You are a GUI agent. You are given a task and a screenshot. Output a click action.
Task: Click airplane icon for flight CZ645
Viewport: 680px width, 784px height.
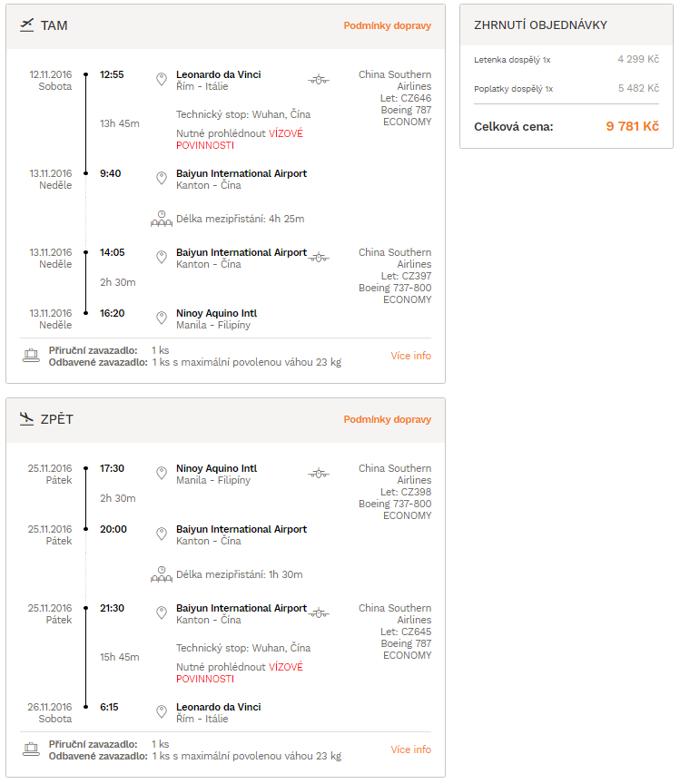319,613
